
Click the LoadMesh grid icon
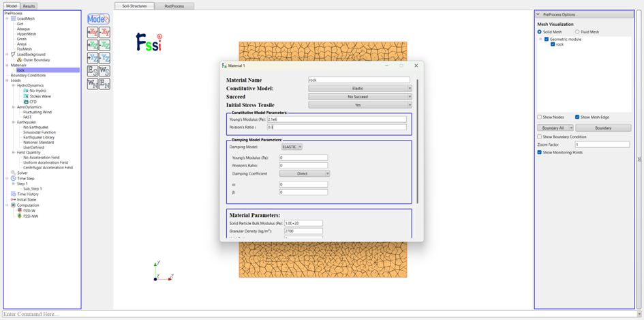13,18
